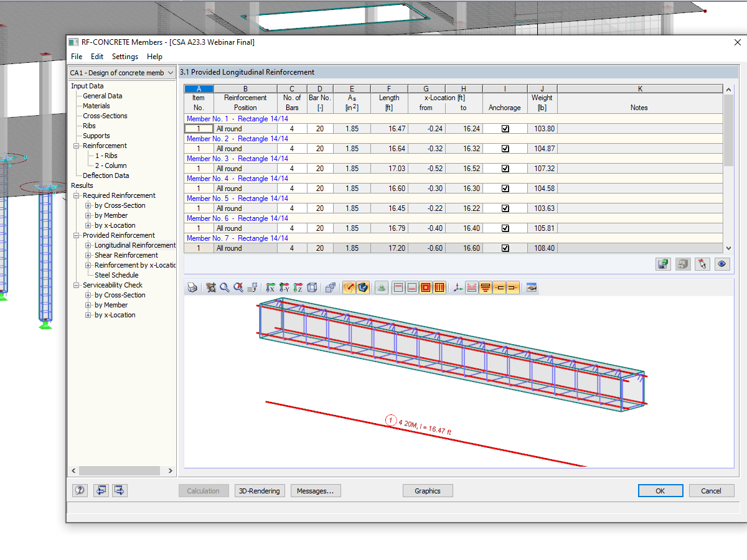Toggle the all-round reinforcement display icon
This screenshot has height=560, width=747.
[426, 287]
